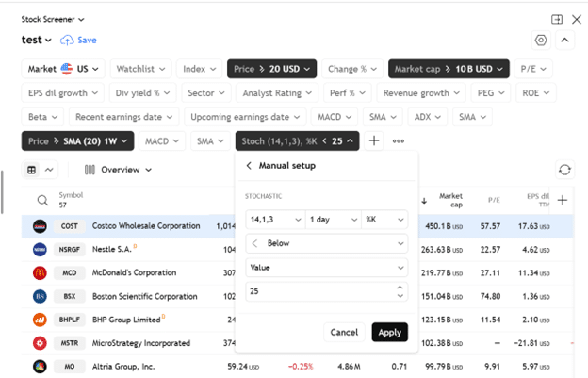Open the Below condition dropdown

325,243
